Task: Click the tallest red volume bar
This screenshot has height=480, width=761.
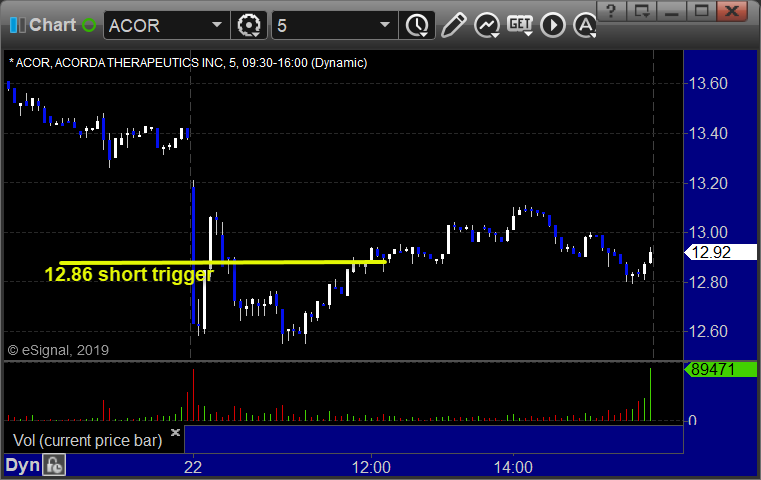Action: point(193,395)
